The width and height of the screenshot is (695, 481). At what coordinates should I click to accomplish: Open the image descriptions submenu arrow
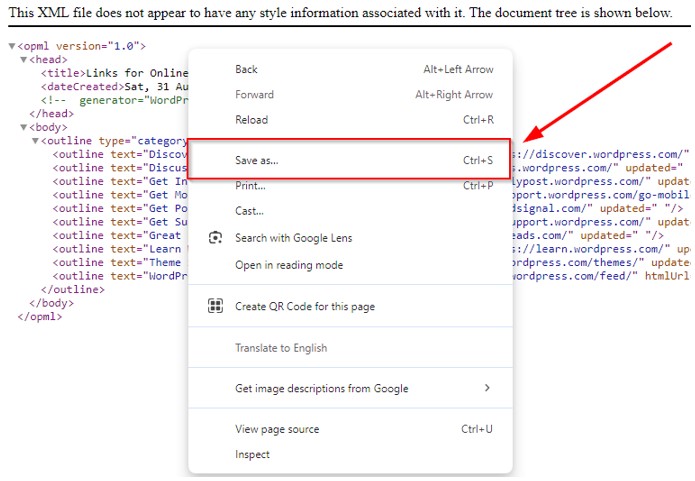tap(487, 388)
